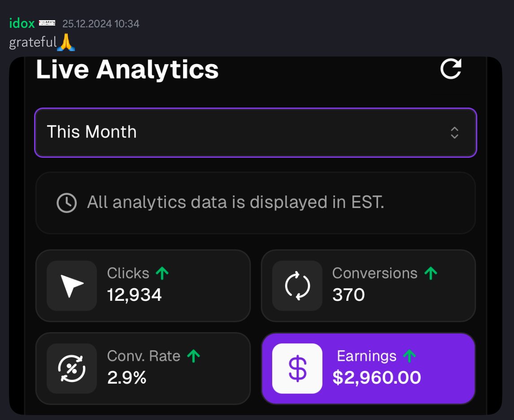514x420 pixels.
Task: Click the praying hands emoji
Action: (x=66, y=42)
